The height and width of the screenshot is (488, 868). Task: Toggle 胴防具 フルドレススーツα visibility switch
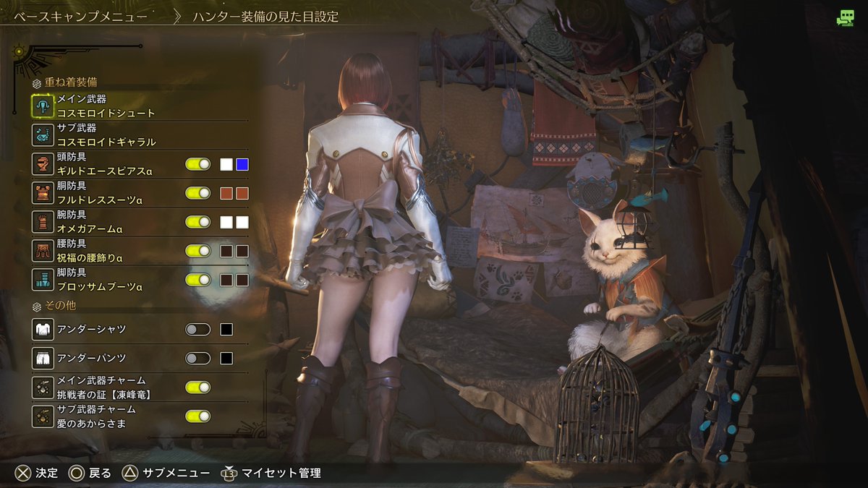click(198, 193)
